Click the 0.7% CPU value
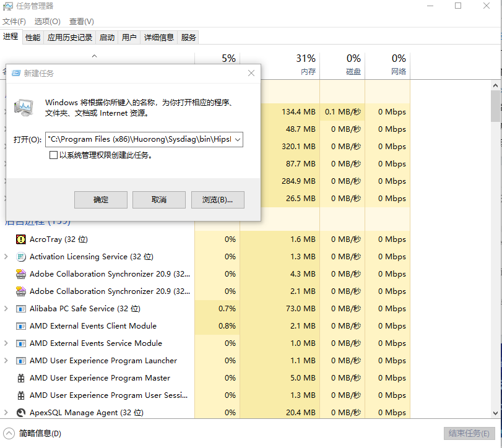This screenshot has height=448, width=502. click(x=227, y=309)
